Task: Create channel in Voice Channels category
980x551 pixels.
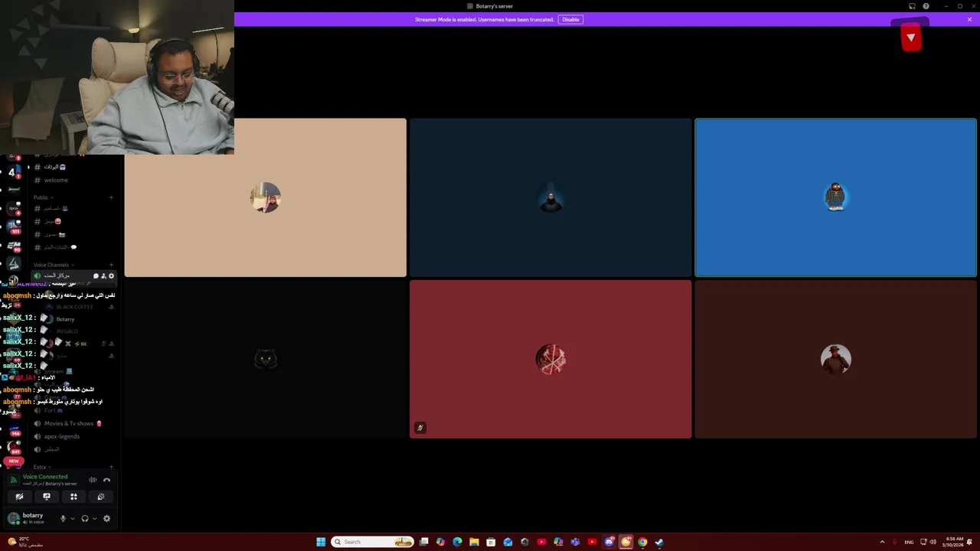Action: [111, 265]
